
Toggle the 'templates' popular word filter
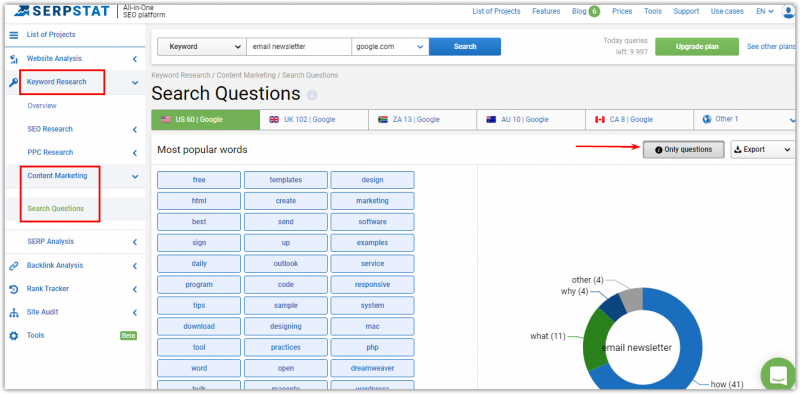[286, 180]
